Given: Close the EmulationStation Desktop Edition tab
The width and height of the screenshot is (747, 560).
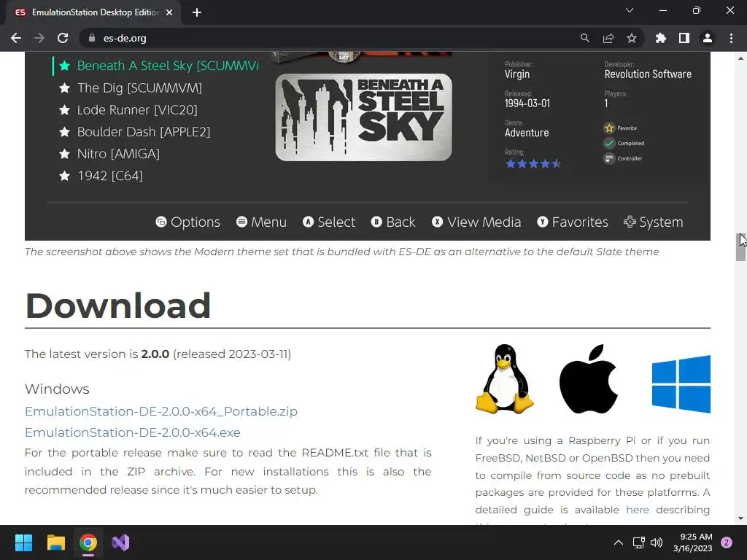Looking at the screenshot, I should [169, 12].
